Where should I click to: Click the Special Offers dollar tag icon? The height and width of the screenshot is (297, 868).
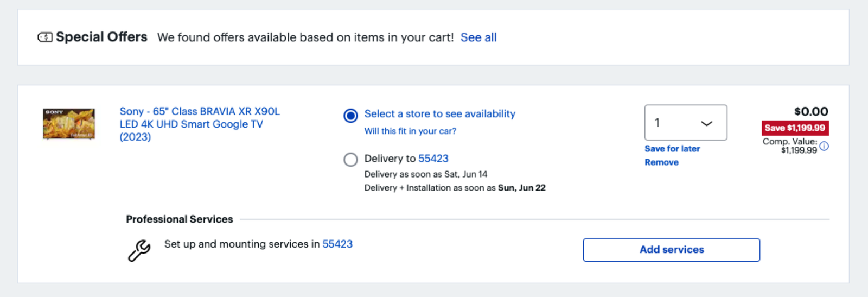44,37
